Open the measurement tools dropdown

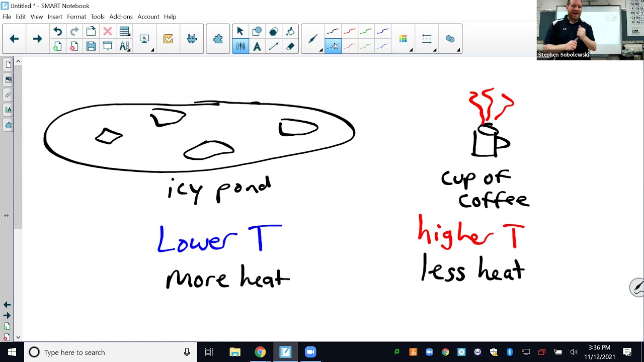[124, 47]
